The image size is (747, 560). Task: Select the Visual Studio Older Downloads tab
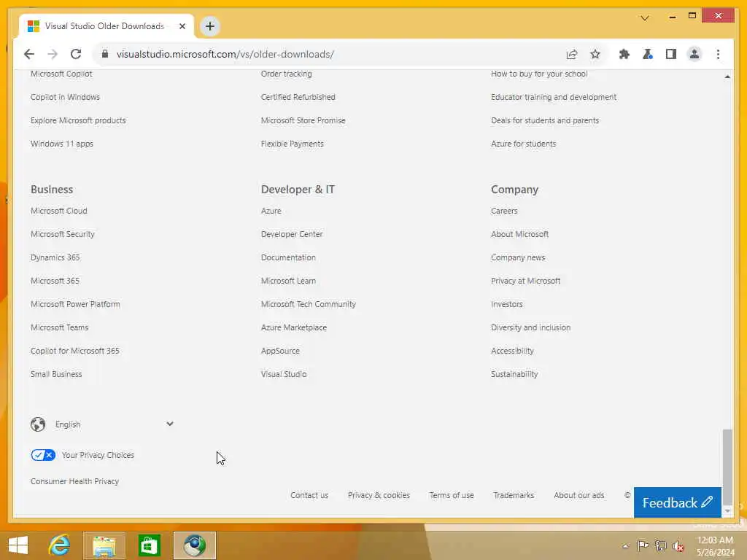(107, 26)
